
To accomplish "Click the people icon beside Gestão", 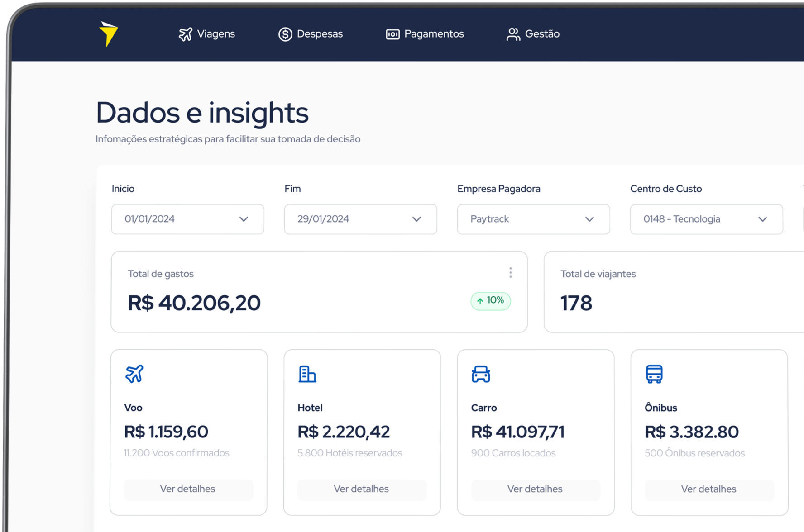I will (x=513, y=34).
